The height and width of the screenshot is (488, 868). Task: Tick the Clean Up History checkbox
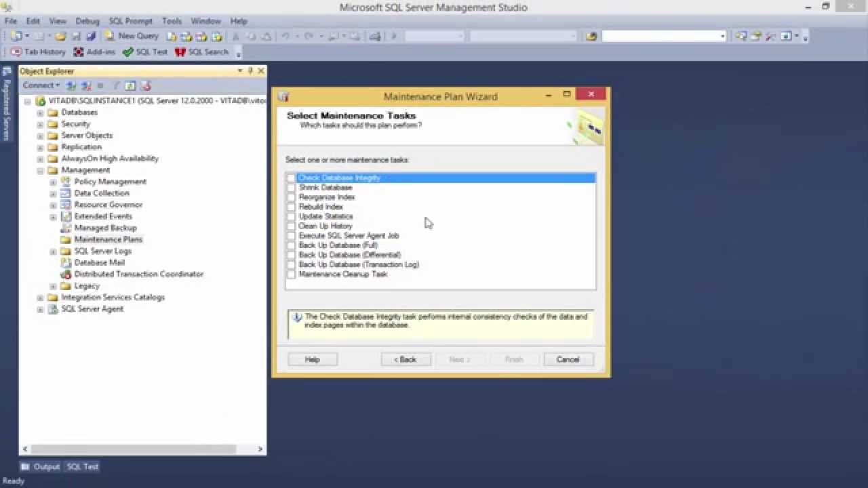[291, 226]
